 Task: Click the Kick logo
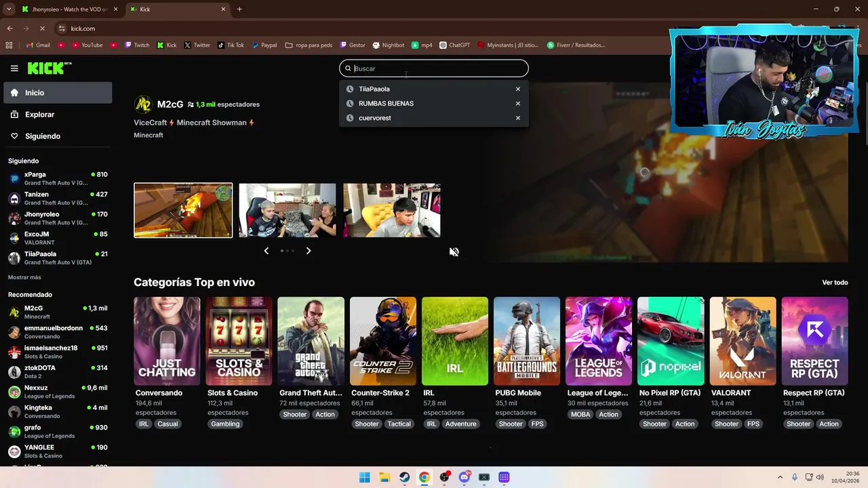point(49,68)
